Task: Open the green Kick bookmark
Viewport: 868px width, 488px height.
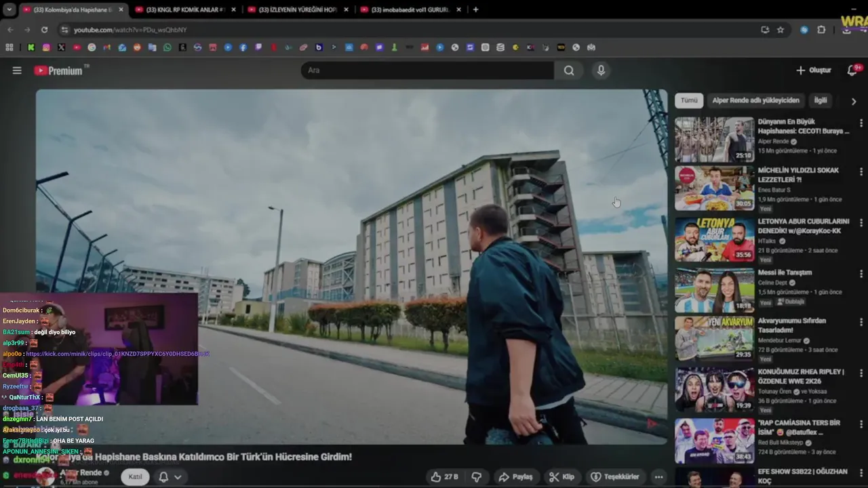Action: tap(31, 47)
